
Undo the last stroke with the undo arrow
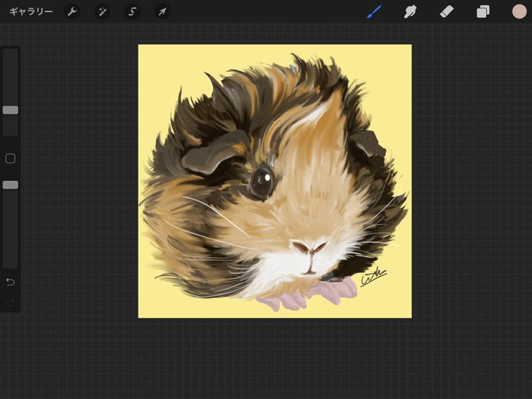[10, 282]
